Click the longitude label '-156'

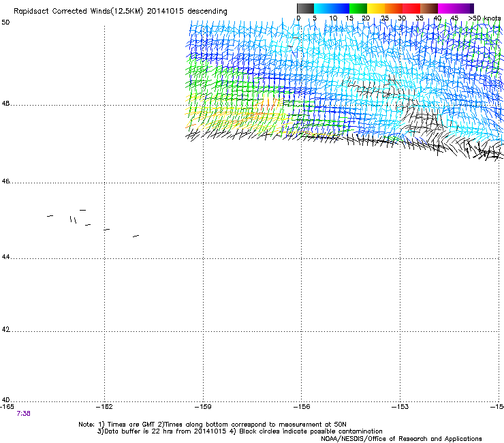point(302,407)
